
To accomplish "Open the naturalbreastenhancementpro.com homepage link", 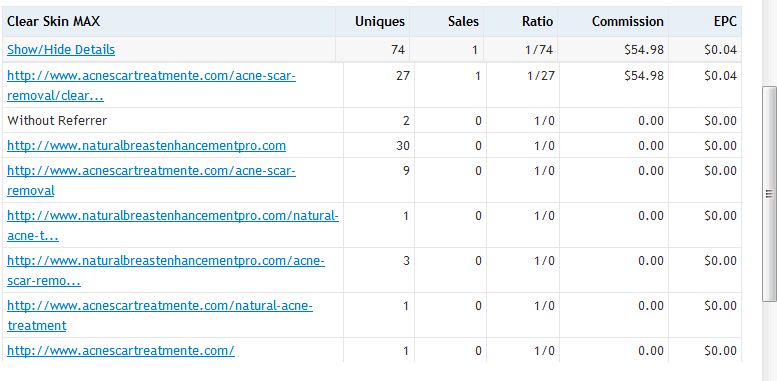I will click(146, 146).
